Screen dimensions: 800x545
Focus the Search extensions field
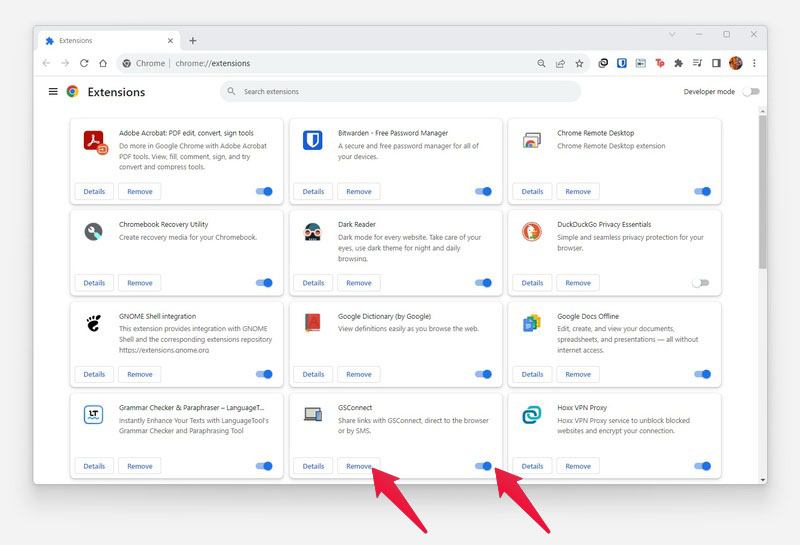click(x=401, y=91)
